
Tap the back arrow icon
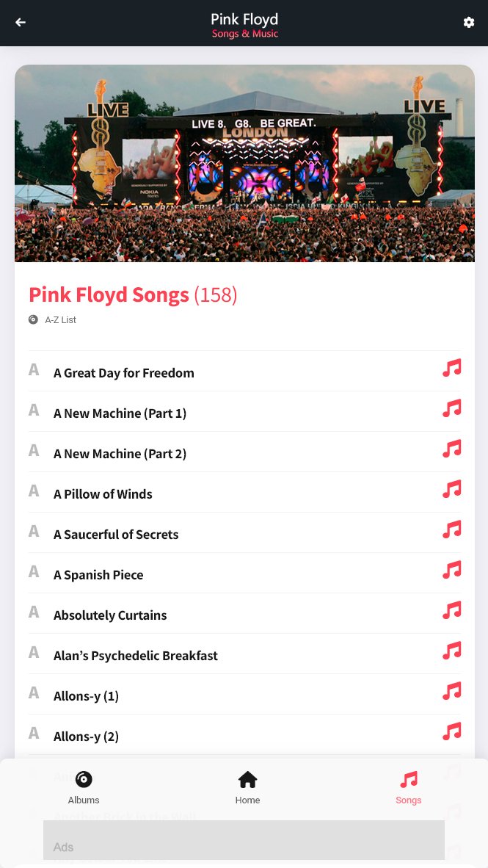click(21, 22)
